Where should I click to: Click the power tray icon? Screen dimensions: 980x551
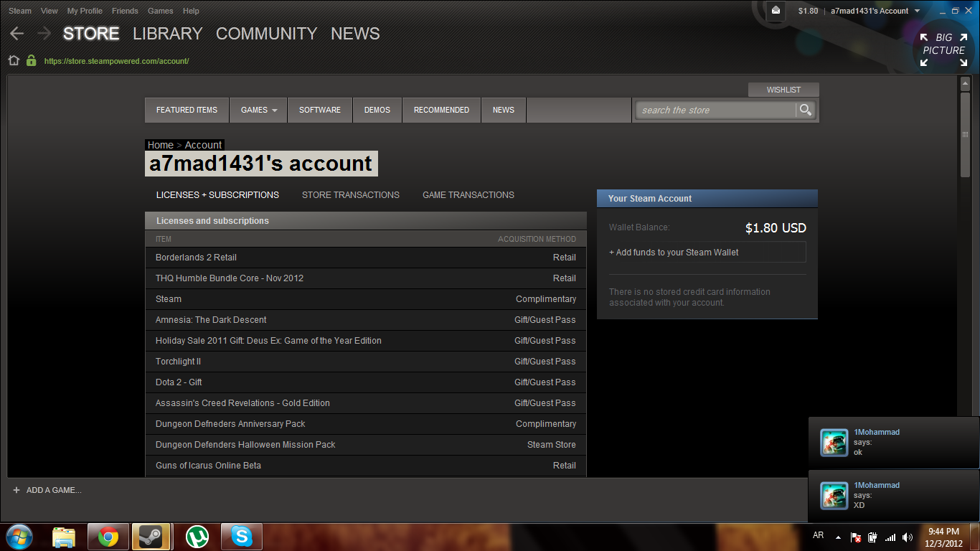click(872, 537)
